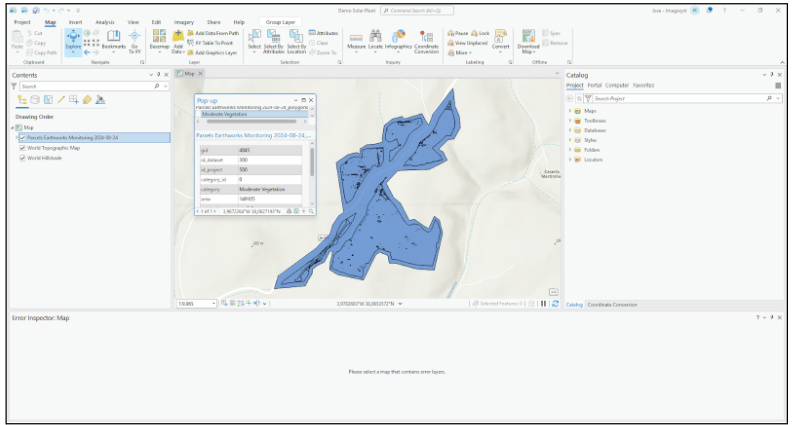Switch to Coordinate Conversion pane tab
The height and width of the screenshot is (425, 797).
(x=612, y=305)
